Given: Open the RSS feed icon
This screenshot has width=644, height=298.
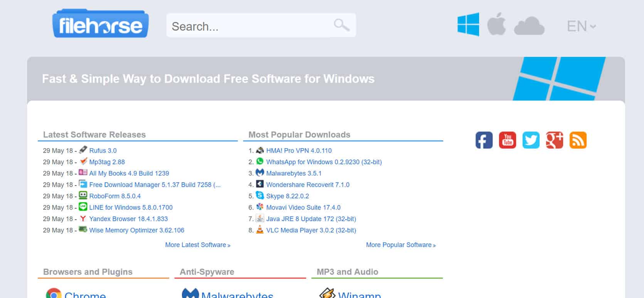Looking at the screenshot, I should point(578,140).
